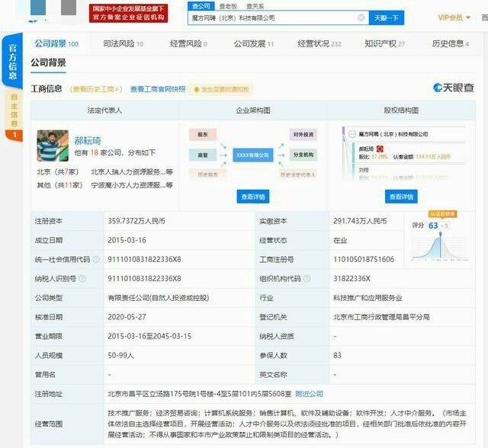Open 北京人瑞人力资源服务 company link

click(x=132, y=171)
